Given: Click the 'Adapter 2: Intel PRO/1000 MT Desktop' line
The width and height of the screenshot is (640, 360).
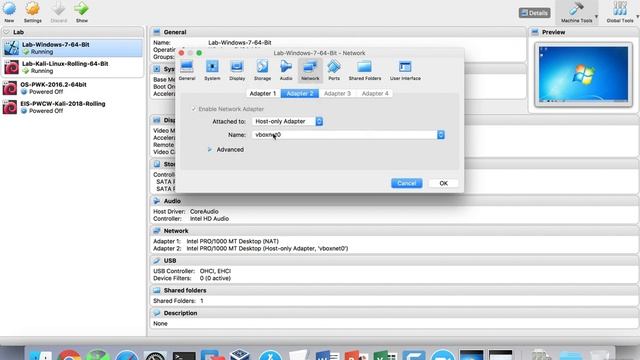Looking at the screenshot, I should pos(251,248).
